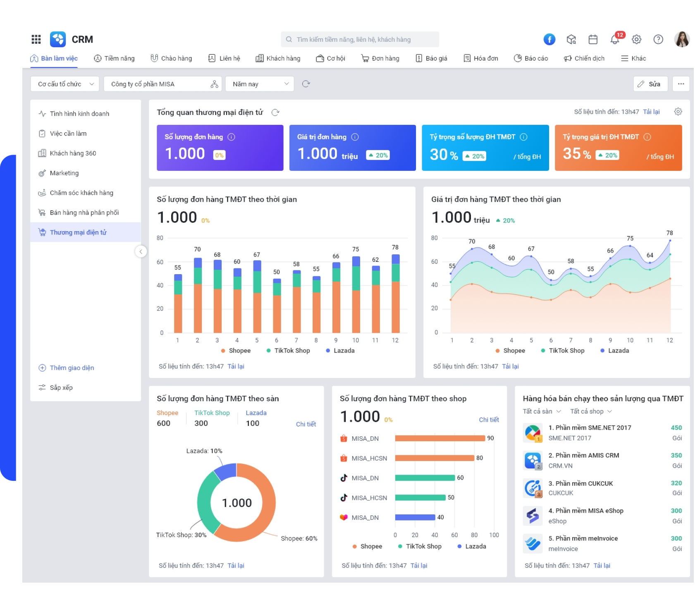Expand the Cơ cấu tổ chức dropdown

tap(65, 84)
